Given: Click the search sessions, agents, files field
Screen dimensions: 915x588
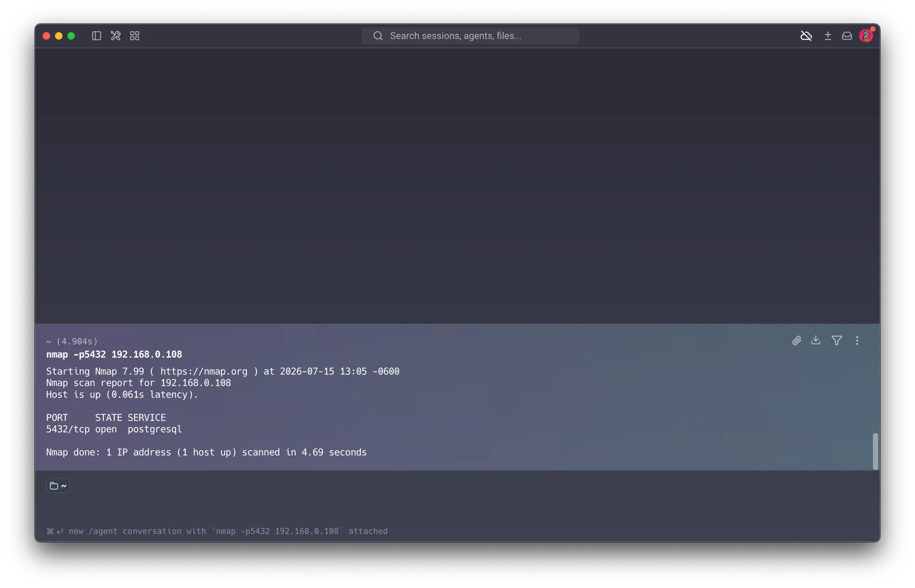Looking at the screenshot, I should coord(470,36).
